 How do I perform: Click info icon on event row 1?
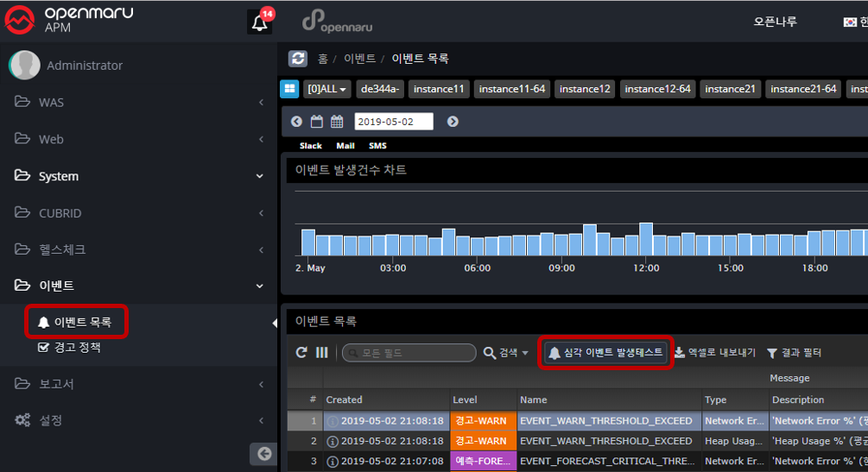click(333, 421)
